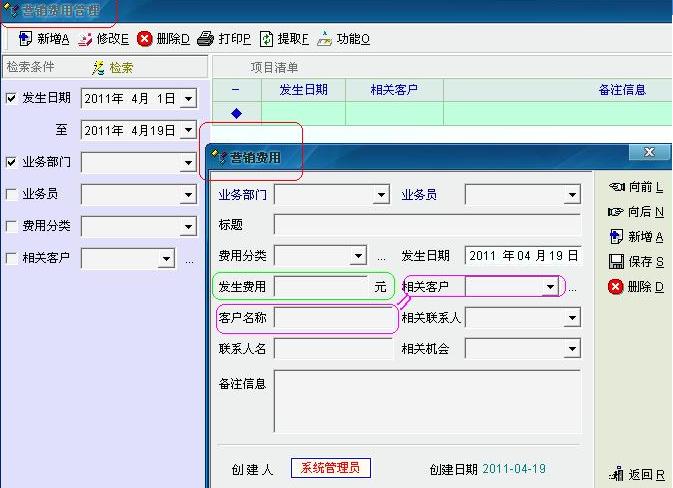Uncheck the 发生日期 filter checkbox
This screenshot has height=488, width=673.
pos(11,98)
